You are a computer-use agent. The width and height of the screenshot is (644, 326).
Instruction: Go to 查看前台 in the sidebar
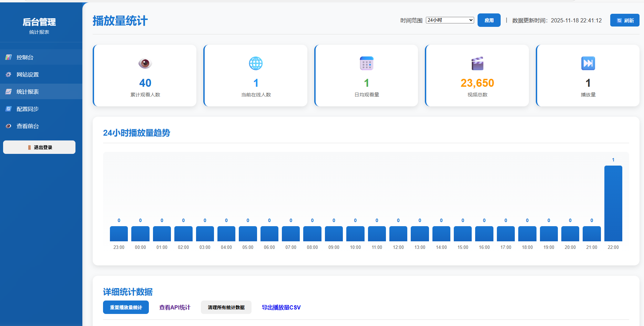point(28,126)
